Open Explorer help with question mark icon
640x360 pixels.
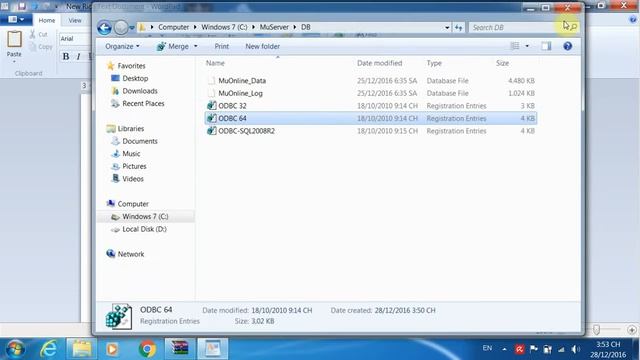[x=567, y=46]
